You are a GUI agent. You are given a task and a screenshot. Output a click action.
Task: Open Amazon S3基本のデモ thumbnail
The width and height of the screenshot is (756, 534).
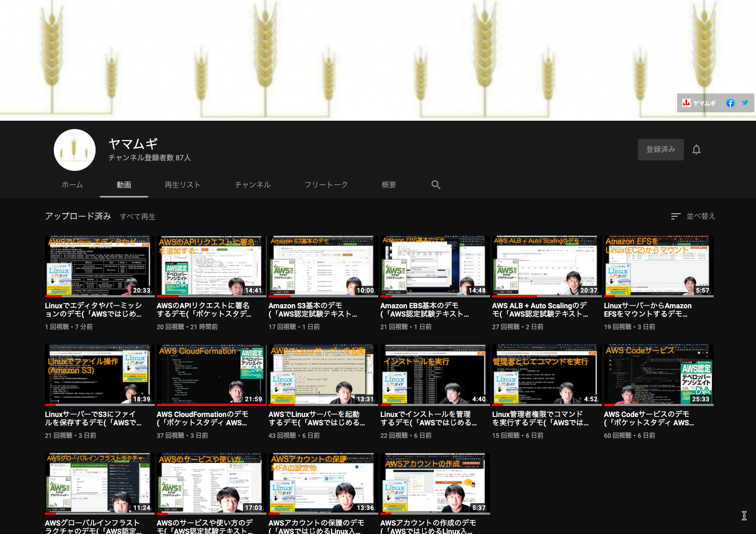coord(322,266)
